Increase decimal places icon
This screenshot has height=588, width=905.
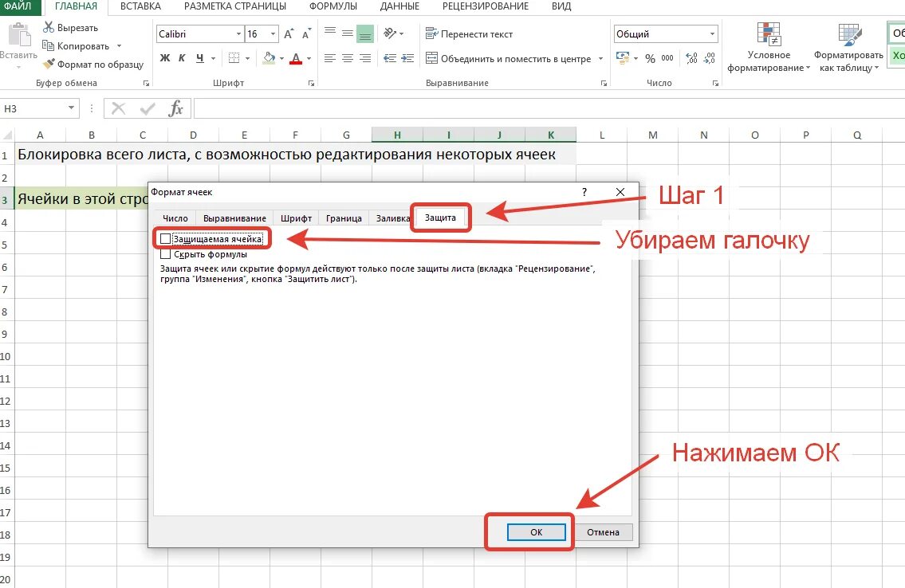(691, 58)
